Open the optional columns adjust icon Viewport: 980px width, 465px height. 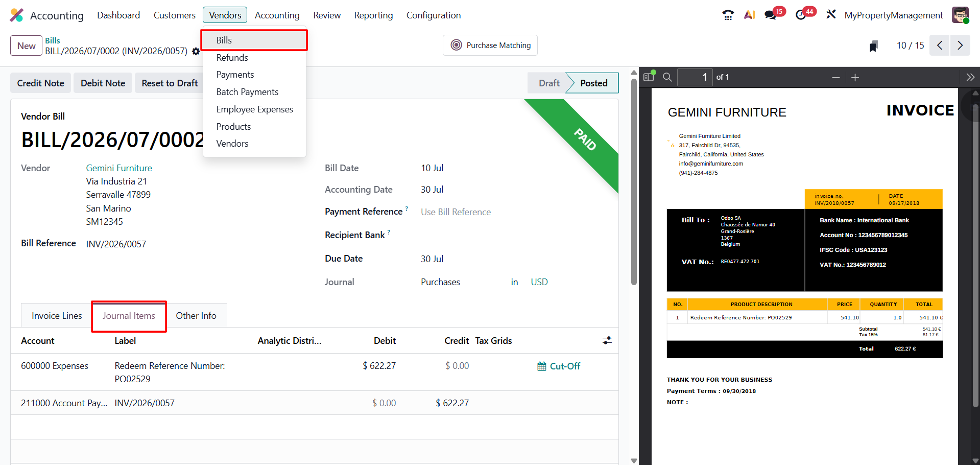[x=607, y=340]
